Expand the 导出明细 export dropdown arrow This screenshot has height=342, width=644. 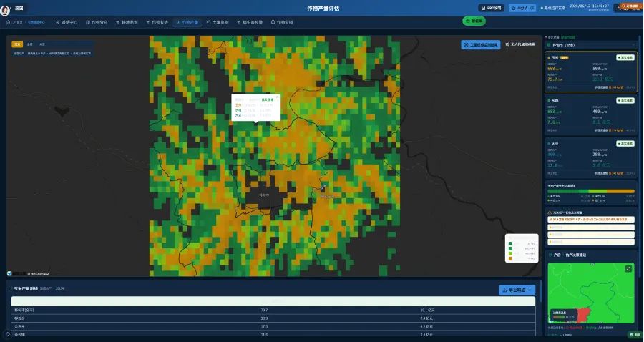tap(530, 290)
